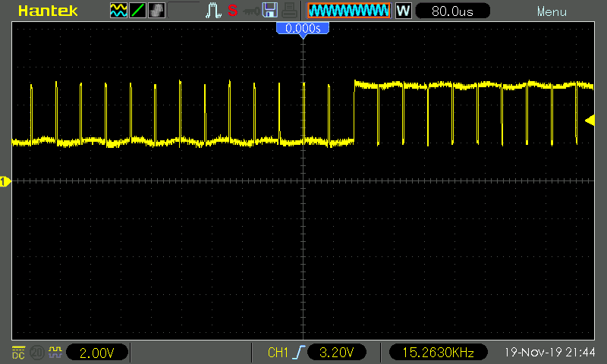Select the yellow waveform channel icon
Image resolution: width=607 pixels, height=364 pixels.
(x=118, y=11)
